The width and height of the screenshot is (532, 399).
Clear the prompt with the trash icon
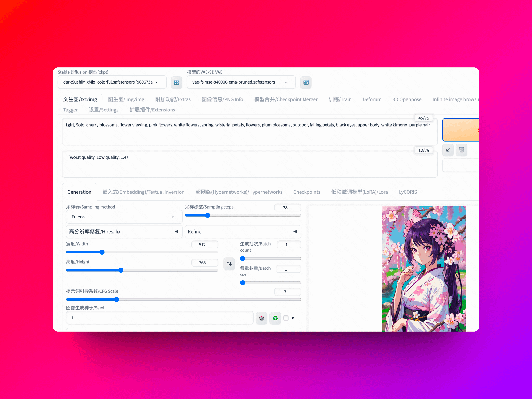click(x=462, y=150)
